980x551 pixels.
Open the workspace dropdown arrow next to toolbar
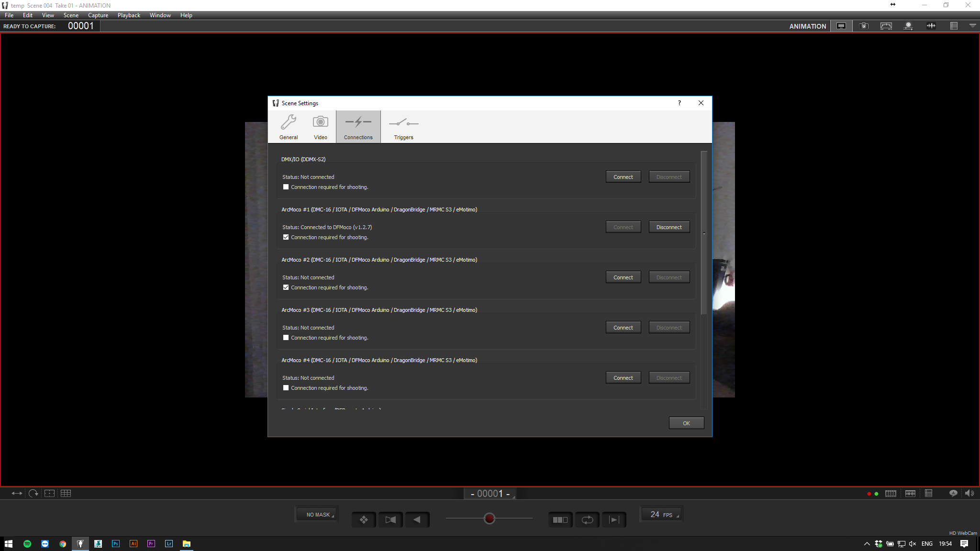pos(972,26)
